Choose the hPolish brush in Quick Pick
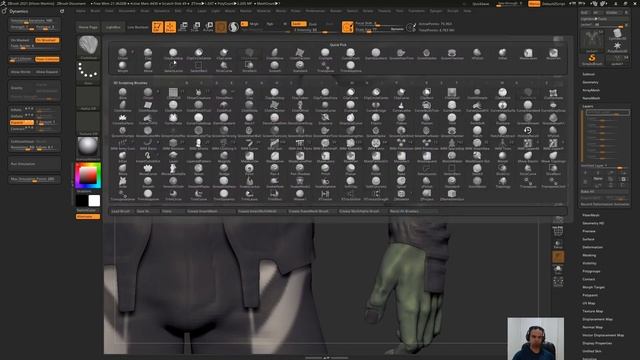Viewport: 640px width, 360px height. (477, 53)
